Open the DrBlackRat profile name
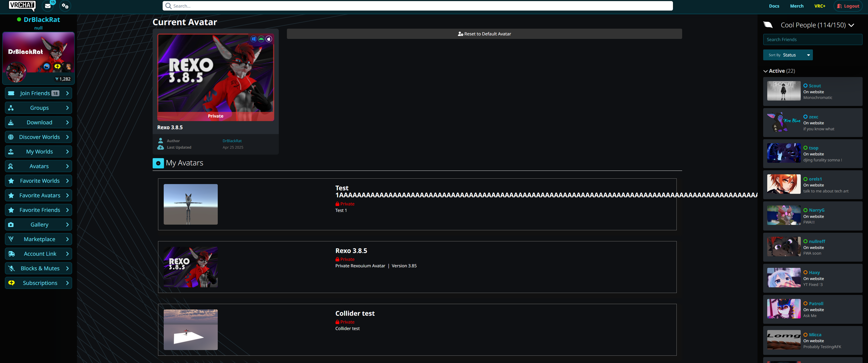The image size is (868, 363). tap(42, 19)
